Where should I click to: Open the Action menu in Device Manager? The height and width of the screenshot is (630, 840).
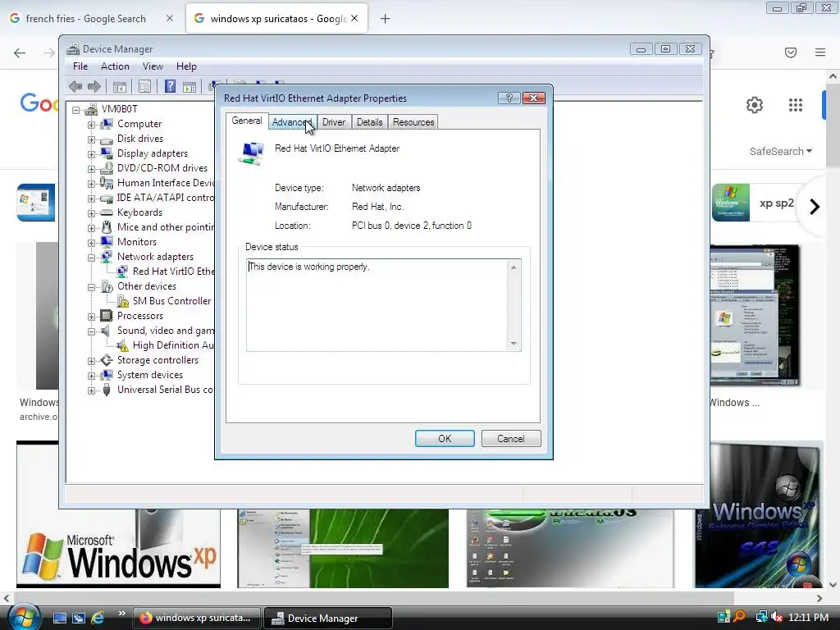(115, 66)
